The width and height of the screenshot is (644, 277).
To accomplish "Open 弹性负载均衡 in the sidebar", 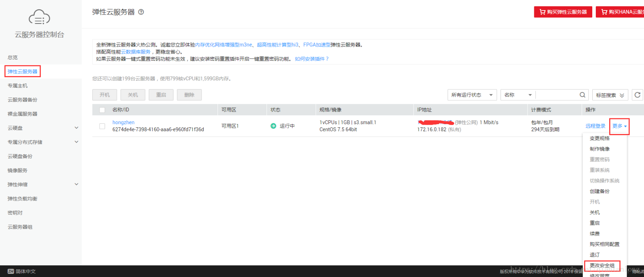I will tap(22, 198).
